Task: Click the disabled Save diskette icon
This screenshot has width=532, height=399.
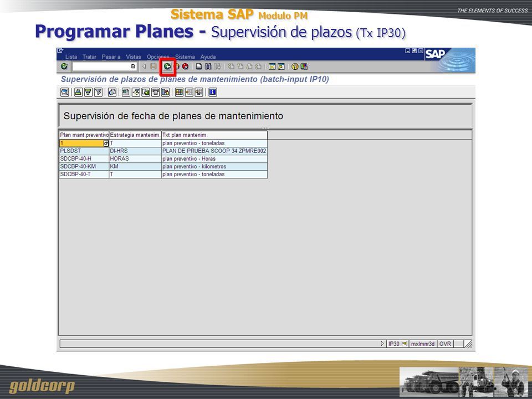Action: tap(154, 66)
